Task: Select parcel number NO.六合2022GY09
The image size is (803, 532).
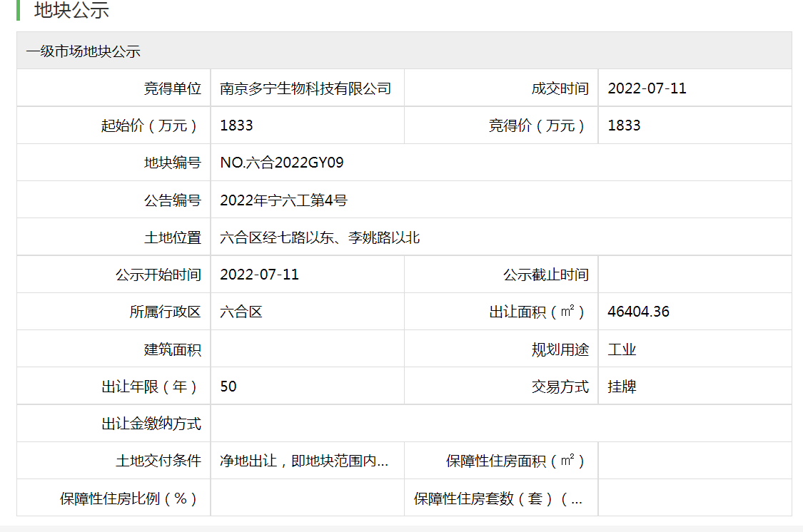Action: (x=282, y=163)
